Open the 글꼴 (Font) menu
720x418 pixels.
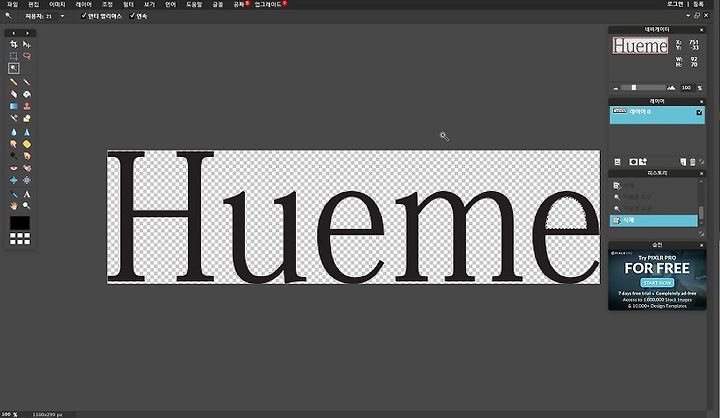218,4
